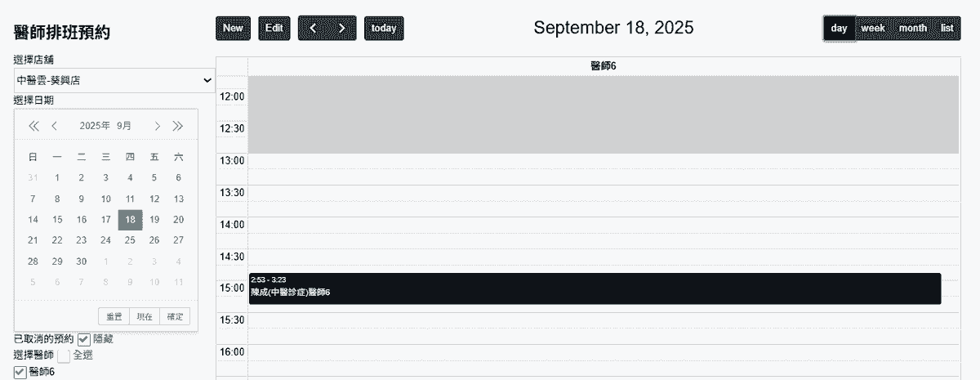This screenshot has height=380, width=980.
Task: Switch to month view
Action: pyautogui.click(x=912, y=29)
